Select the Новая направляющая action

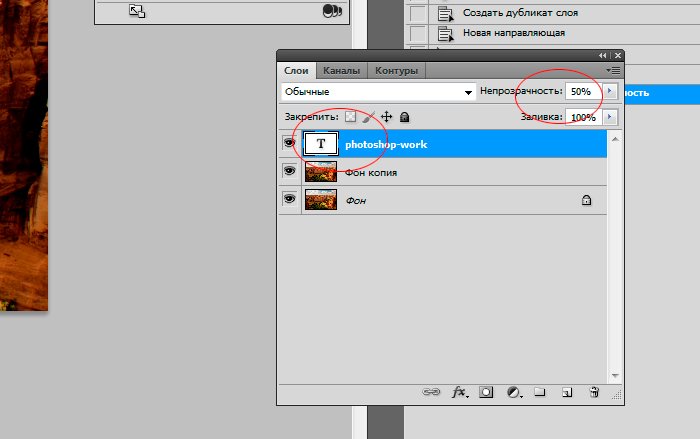[513, 33]
